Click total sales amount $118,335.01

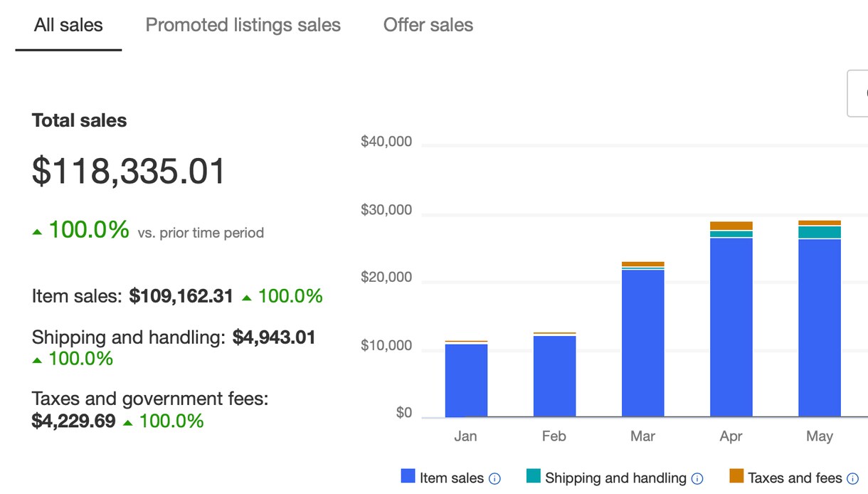coord(129,172)
